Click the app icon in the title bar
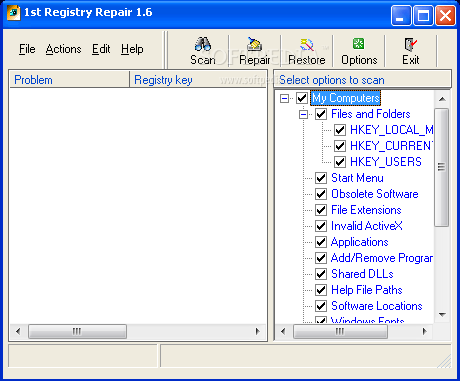Image resolution: width=460 pixels, height=381 pixels. 13,13
